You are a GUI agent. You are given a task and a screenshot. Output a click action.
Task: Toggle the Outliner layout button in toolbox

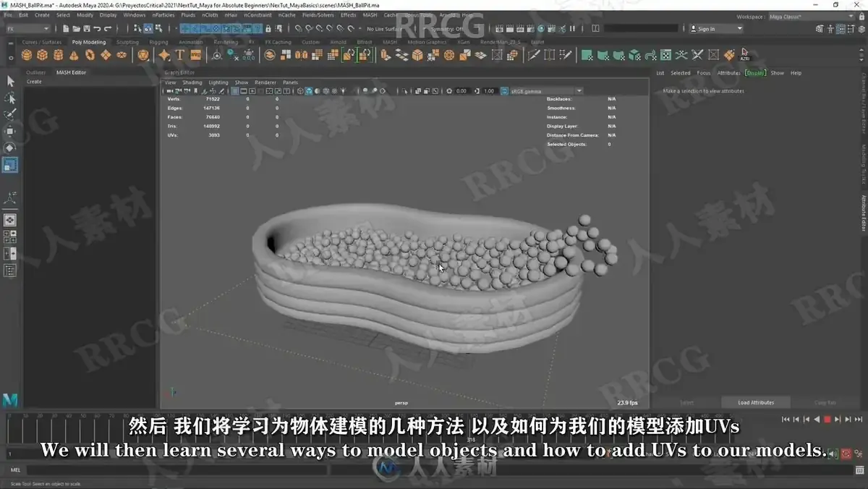coord(10,271)
